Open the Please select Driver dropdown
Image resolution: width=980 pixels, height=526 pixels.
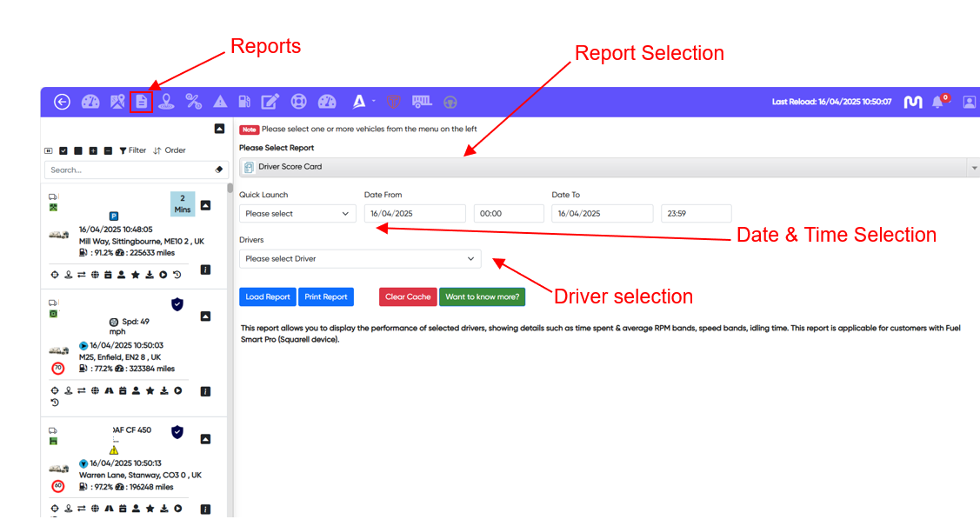[x=360, y=259]
